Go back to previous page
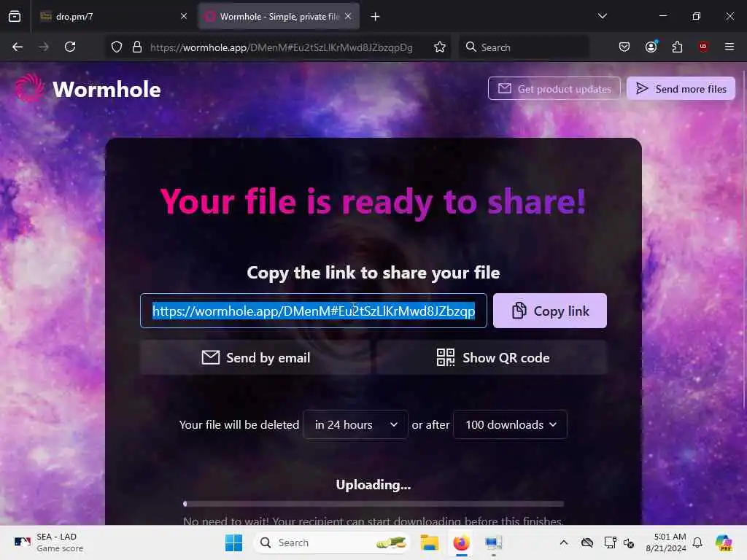The height and width of the screenshot is (560, 747). (18, 47)
